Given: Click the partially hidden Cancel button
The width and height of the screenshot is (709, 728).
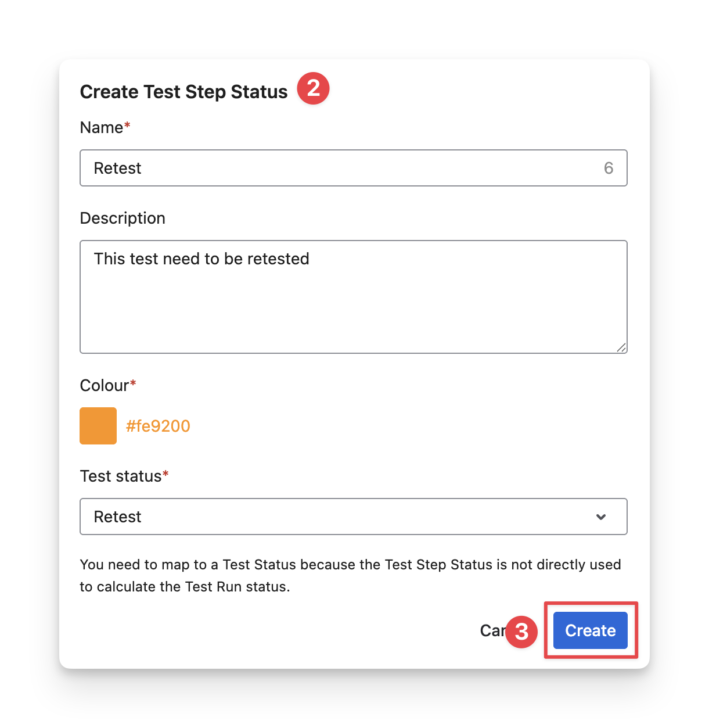Looking at the screenshot, I should pos(492,630).
